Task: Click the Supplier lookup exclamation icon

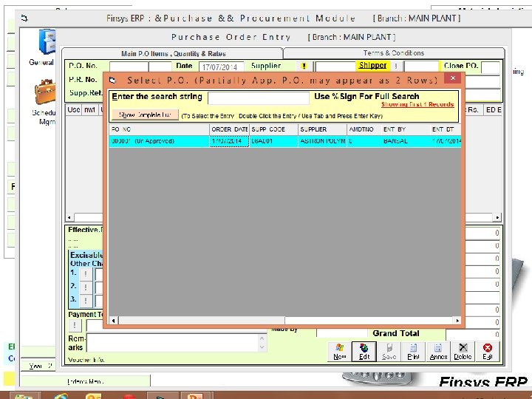Action: [x=304, y=66]
